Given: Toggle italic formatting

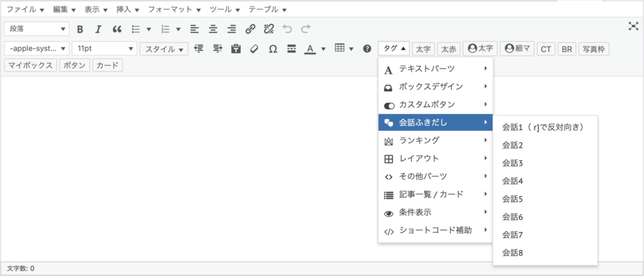Looking at the screenshot, I should point(98,29).
